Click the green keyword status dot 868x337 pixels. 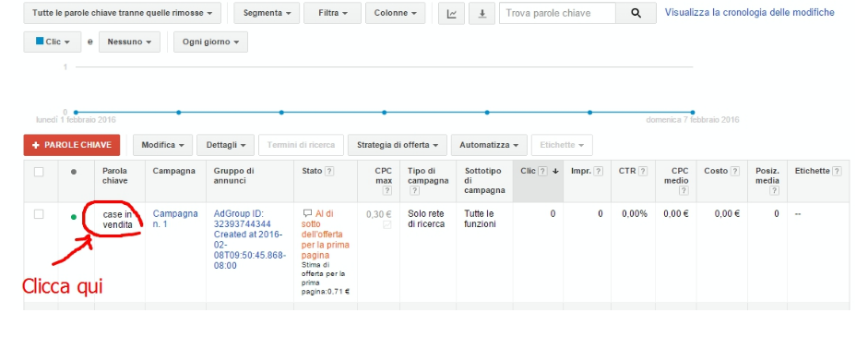click(74, 217)
